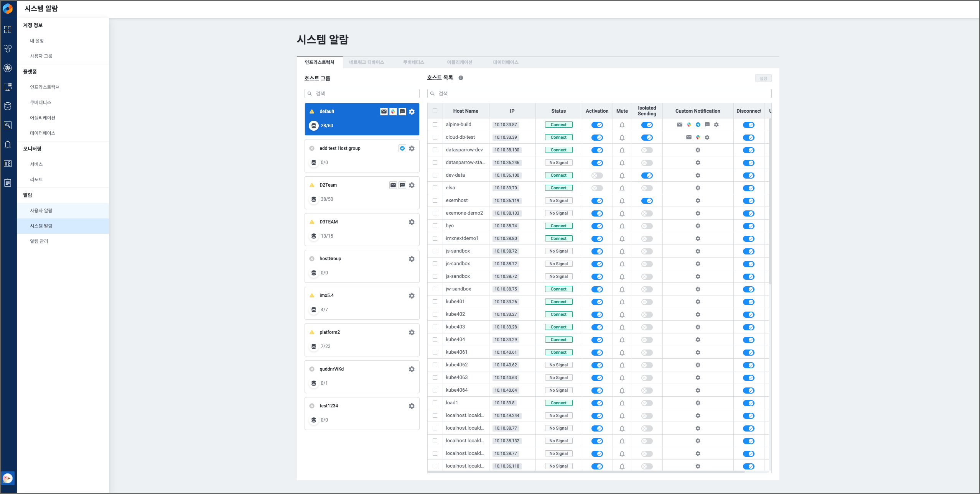980x494 pixels.
Task: Open 알림 관리 in the sidebar menu
Action: click(x=39, y=241)
